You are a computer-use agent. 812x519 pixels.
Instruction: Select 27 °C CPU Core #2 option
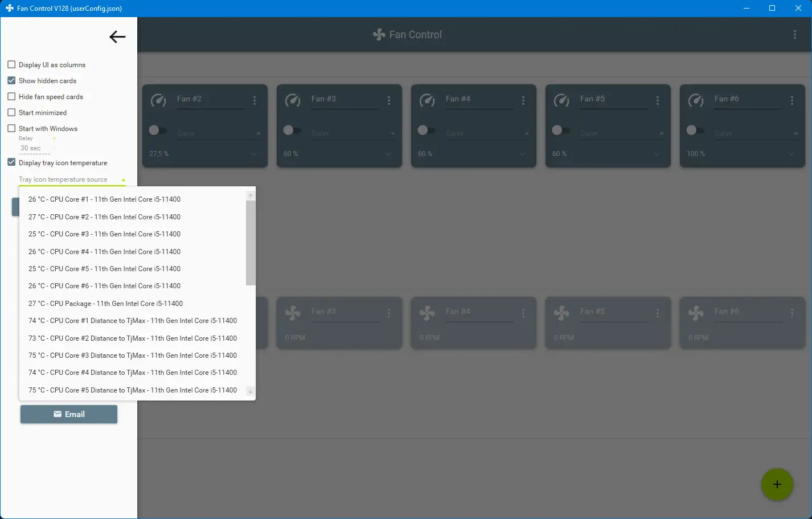tap(133, 217)
